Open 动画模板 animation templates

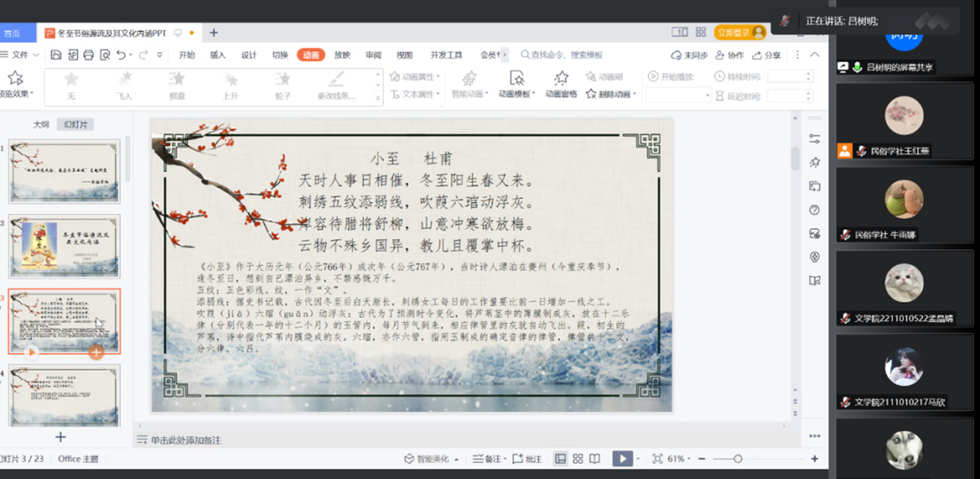point(516,85)
